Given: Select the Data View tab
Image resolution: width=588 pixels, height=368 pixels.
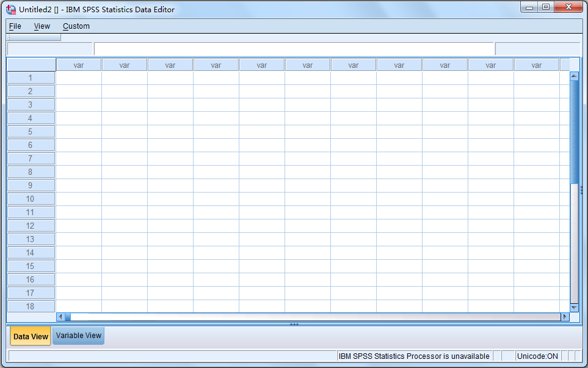Looking at the screenshot, I should 30,336.
